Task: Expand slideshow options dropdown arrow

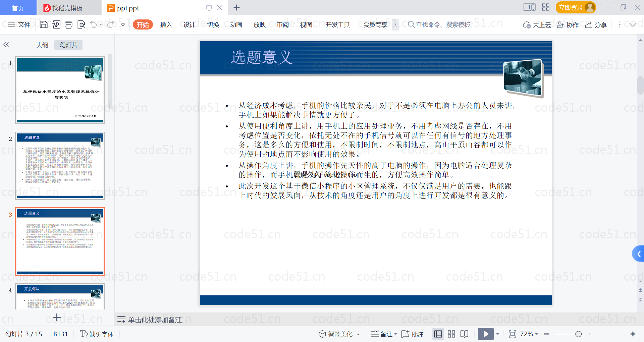Action: click(x=498, y=334)
